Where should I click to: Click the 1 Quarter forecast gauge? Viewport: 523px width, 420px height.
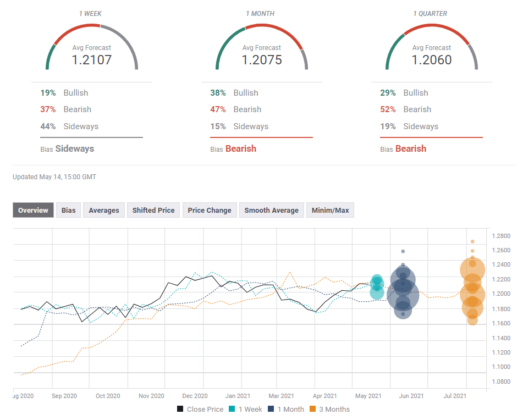pyautogui.click(x=432, y=49)
